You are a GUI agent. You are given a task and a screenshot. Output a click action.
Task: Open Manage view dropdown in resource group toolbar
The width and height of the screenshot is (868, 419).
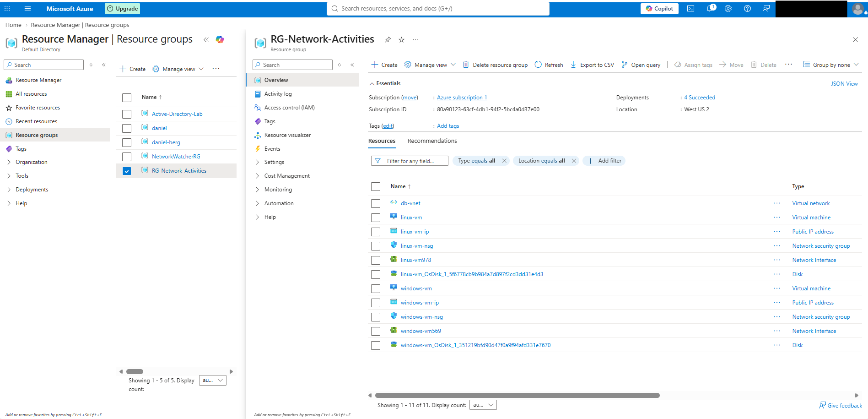430,65
